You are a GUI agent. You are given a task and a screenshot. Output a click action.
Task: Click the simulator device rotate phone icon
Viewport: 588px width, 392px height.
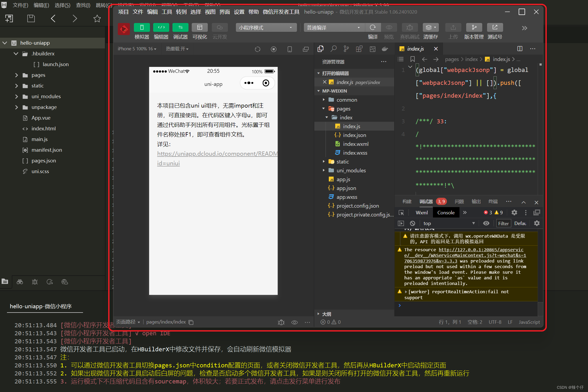click(x=289, y=49)
